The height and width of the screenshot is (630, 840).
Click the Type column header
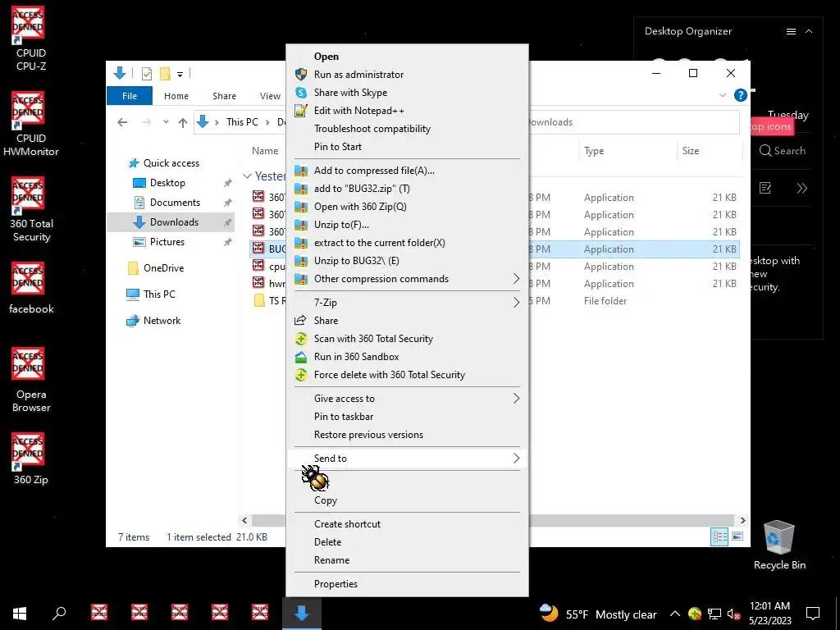[628, 151]
